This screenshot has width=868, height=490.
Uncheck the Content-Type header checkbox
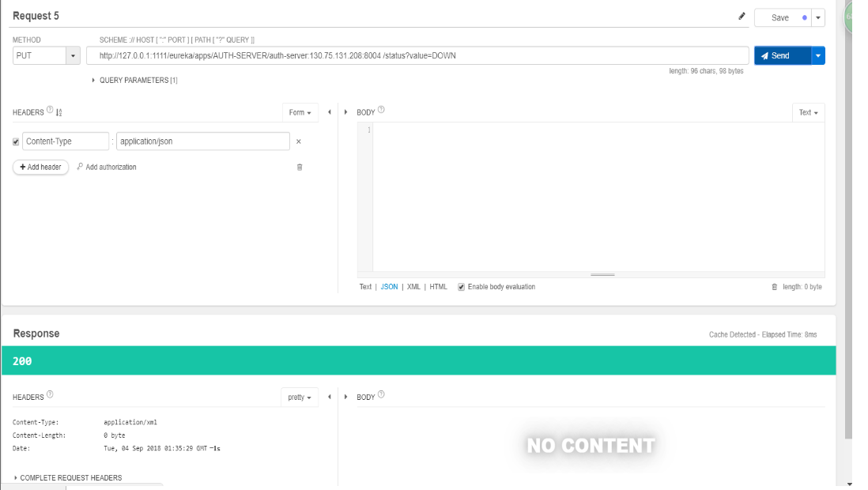[17, 141]
